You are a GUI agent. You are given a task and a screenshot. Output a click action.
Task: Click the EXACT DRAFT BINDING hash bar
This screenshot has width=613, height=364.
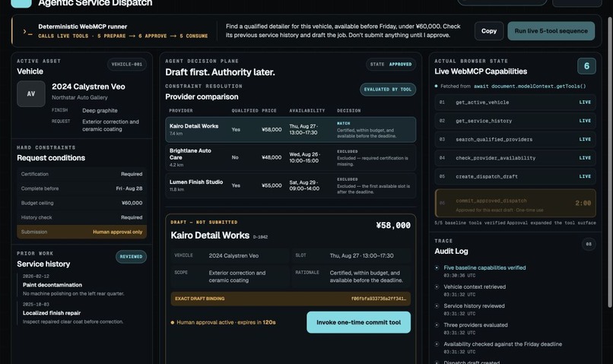[291, 299]
